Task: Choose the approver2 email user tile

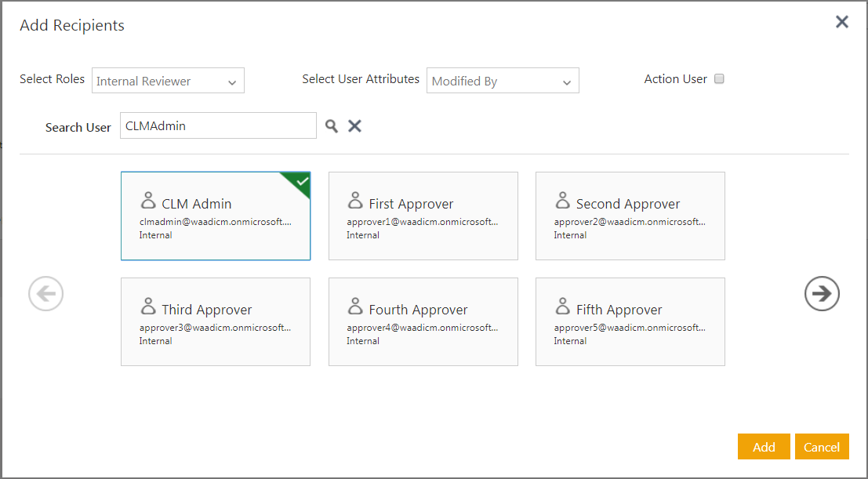Action: pyautogui.click(x=630, y=216)
